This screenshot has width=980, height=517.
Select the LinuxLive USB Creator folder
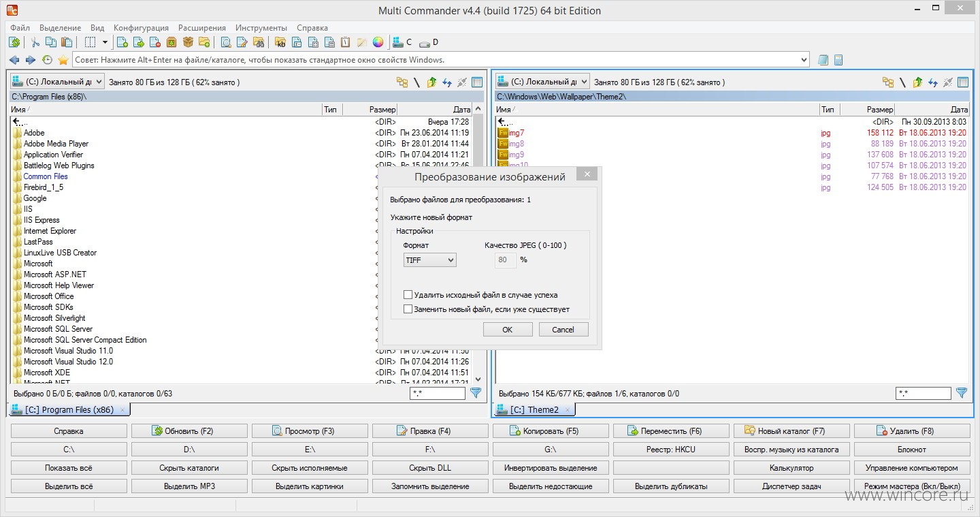60,253
